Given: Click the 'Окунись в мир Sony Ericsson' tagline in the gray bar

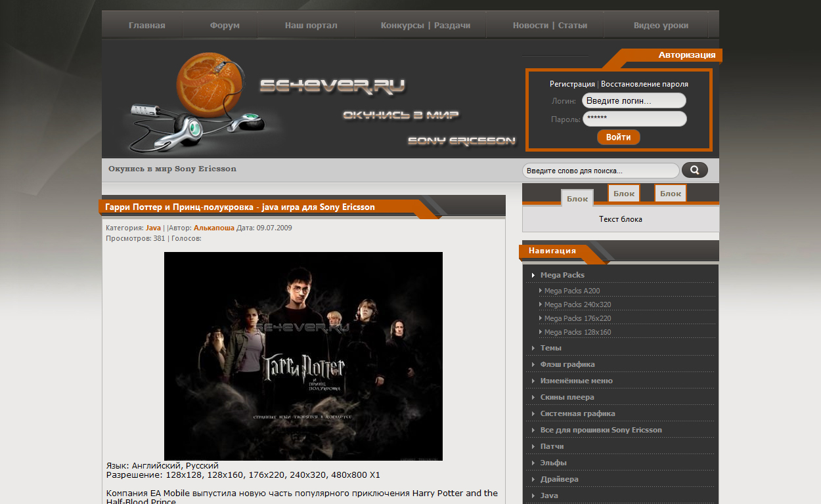Looking at the screenshot, I should point(172,169).
